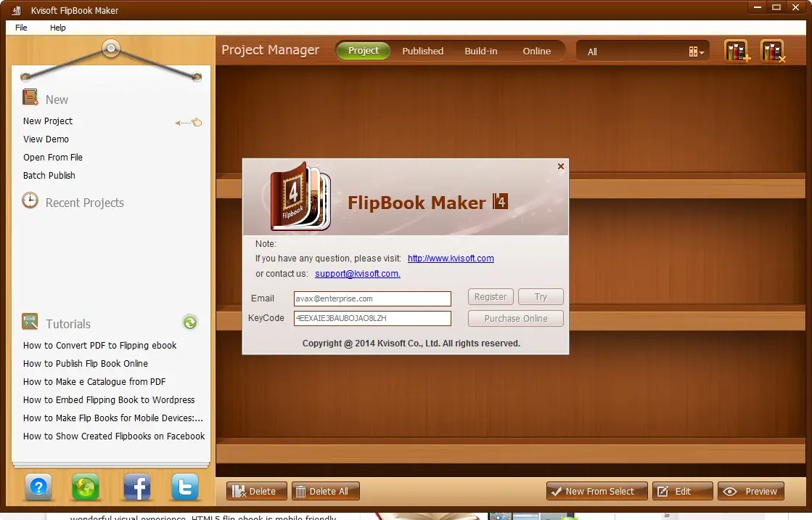The image size is (812, 520).
Task: Click the Preview button
Action: point(751,491)
